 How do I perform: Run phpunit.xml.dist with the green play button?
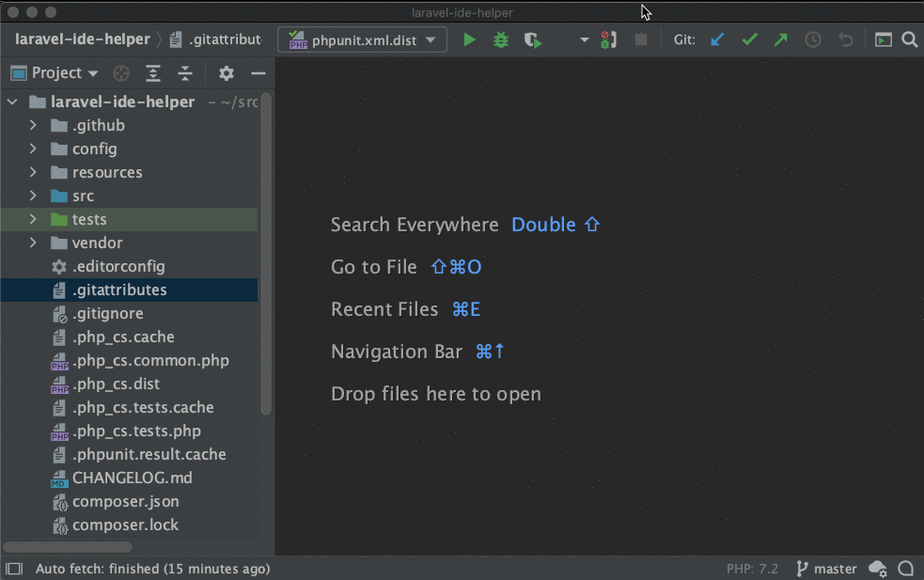pyautogui.click(x=469, y=40)
